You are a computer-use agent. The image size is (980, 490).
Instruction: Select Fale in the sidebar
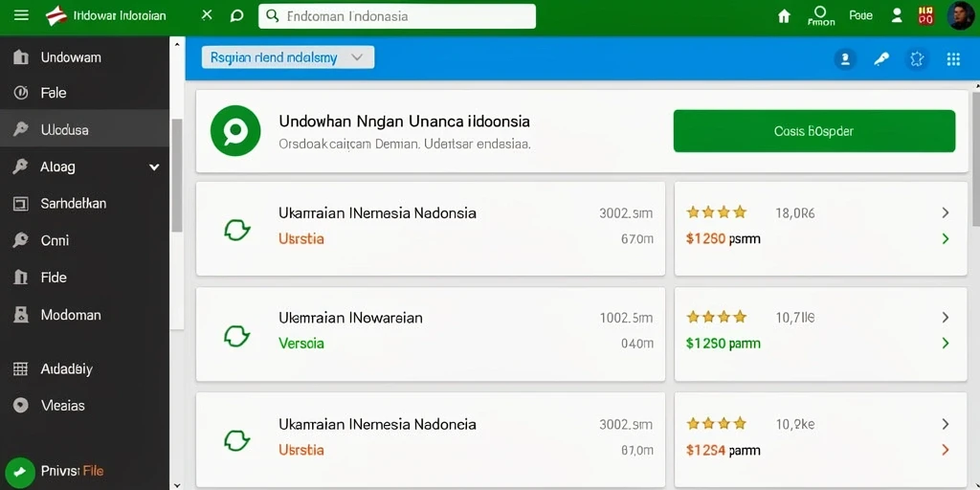click(x=84, y=93)
